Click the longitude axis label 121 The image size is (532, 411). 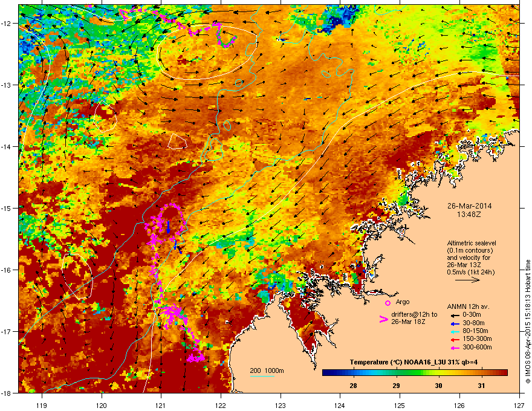(x=161, y=405)
